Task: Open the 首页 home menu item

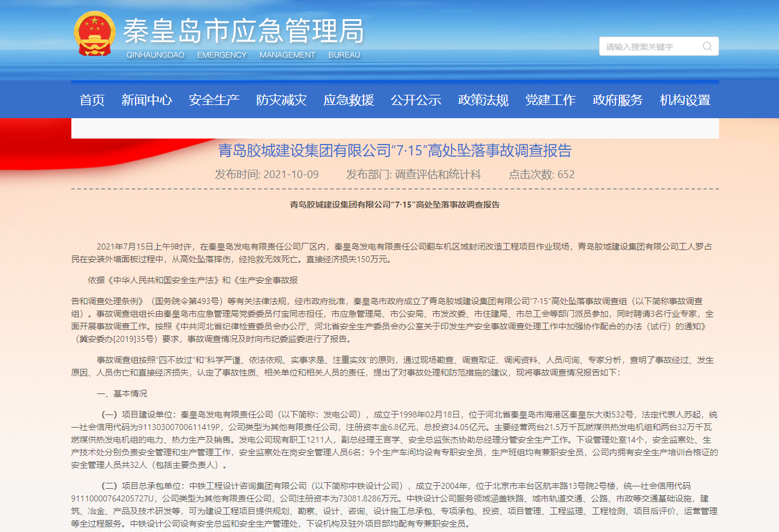Action: (92, 100)
